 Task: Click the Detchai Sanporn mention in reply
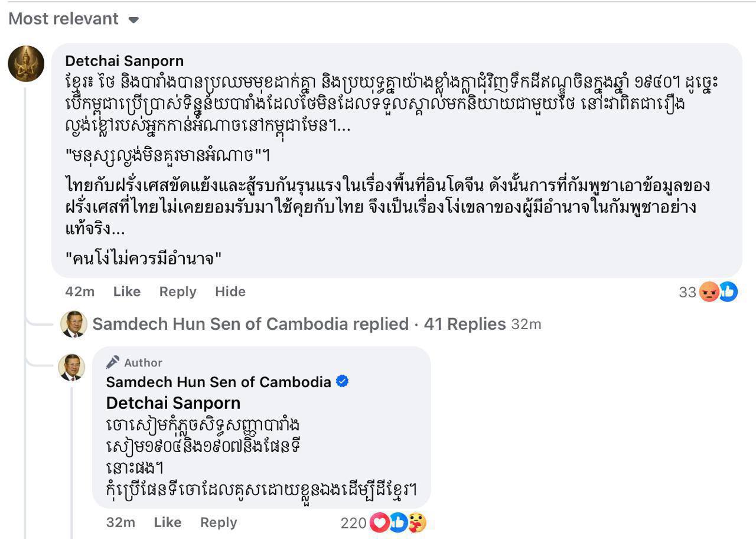coord(173,403)
